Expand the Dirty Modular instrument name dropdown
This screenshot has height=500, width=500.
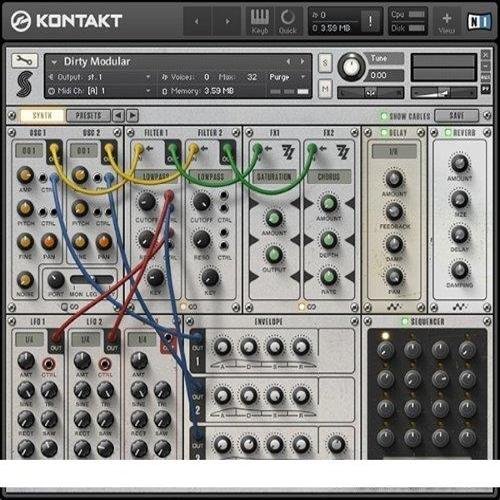(x=54, y=62)
